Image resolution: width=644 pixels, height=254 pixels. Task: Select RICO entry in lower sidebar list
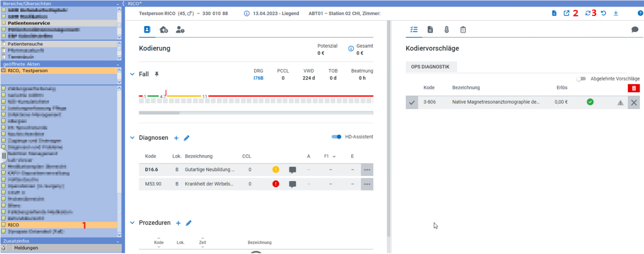[x=58, y=225]
